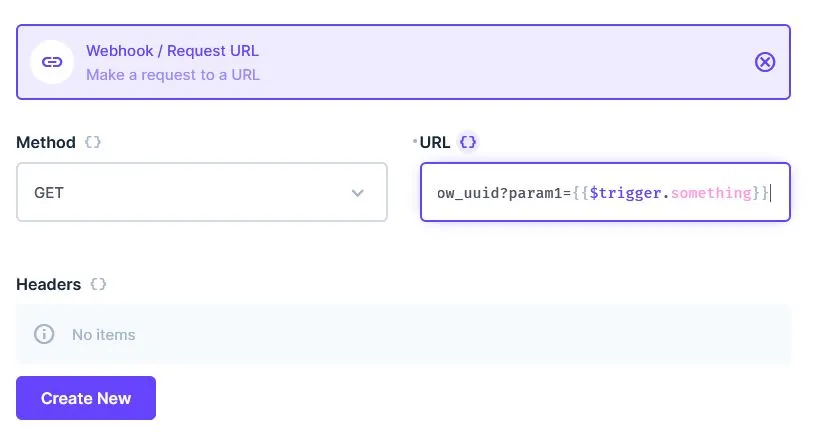Viewport: 813px width, 435px height.
Task: Remove the Webhook action with X icon
Action: (x=764, y=62)
